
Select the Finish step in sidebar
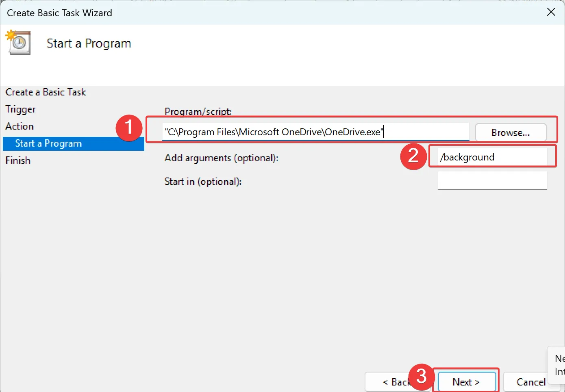click(x=18, y=160)
